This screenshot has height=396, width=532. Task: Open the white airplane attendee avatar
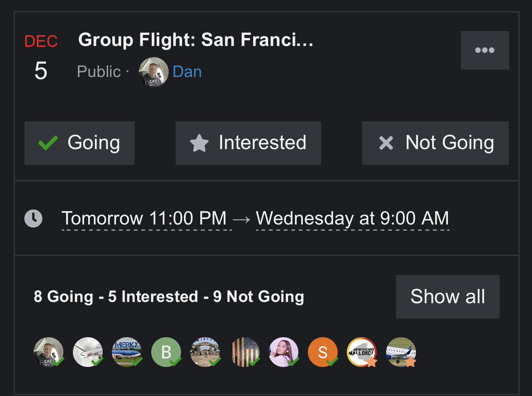87,352
